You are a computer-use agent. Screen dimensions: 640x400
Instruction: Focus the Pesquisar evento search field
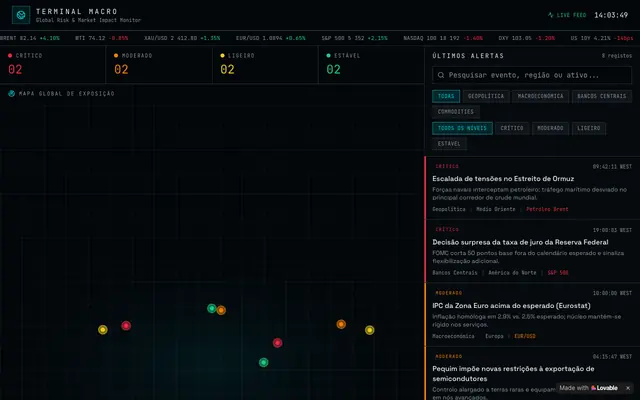(x=532, y=75)
